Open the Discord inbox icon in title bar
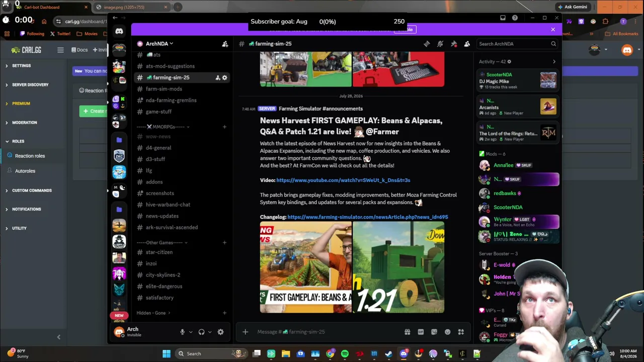 503,18
